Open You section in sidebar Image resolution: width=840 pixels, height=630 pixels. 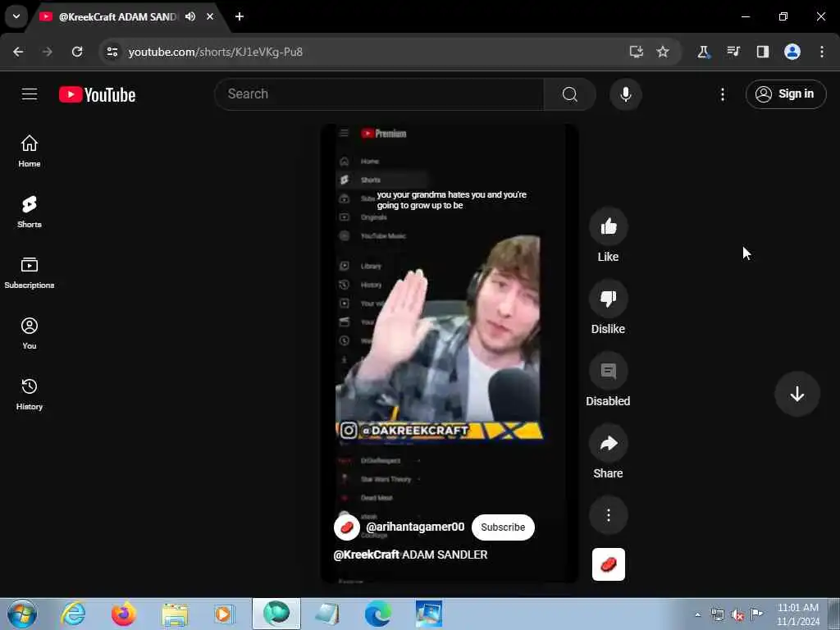click(30, 333)
